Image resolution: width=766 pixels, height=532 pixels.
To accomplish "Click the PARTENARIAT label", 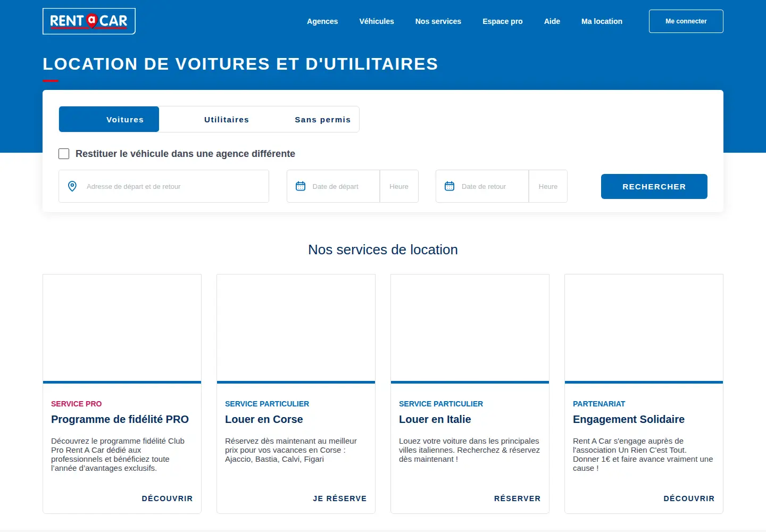I will [599, 404].
